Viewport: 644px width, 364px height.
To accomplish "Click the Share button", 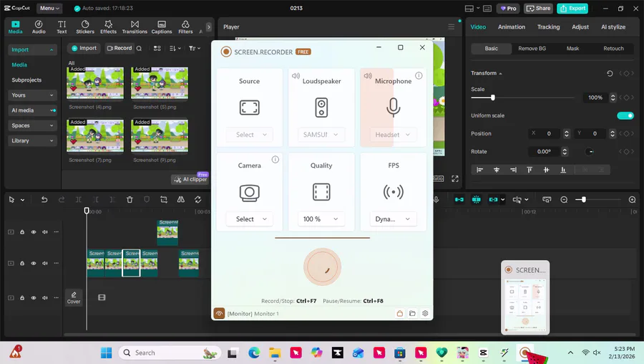I will (x=538, y=8).
